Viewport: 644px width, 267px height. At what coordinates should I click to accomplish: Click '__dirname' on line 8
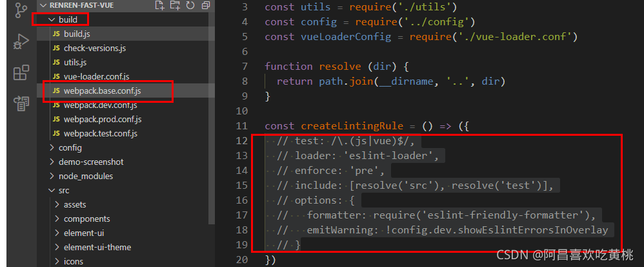pos(406,81)
